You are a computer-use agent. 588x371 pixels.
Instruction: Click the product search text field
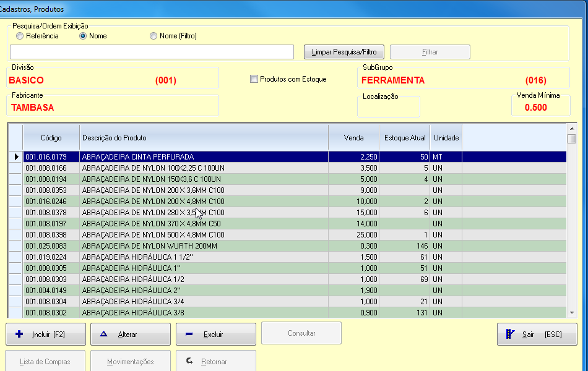click(152, 52)
